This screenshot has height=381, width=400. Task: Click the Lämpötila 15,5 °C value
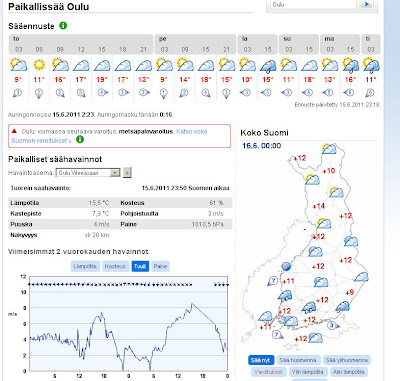[99, 203]
